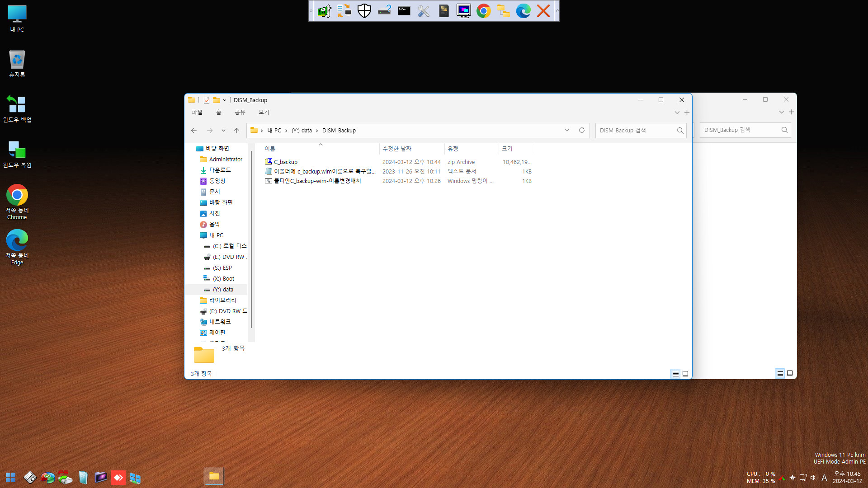Select (S:) ESP in navigation tree
The width and height of the screenshot is (868, 488).
click(x=218, y=268)
